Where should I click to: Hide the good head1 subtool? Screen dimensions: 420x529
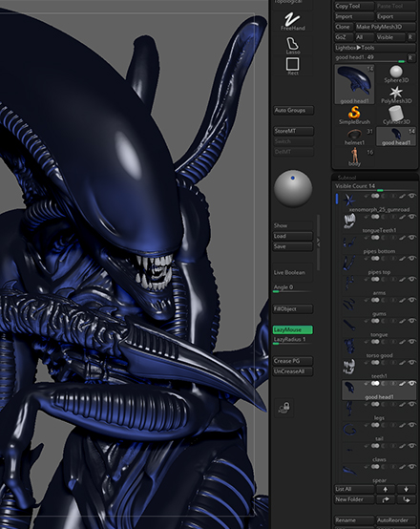pyautogui.click(x=412, y=384)
